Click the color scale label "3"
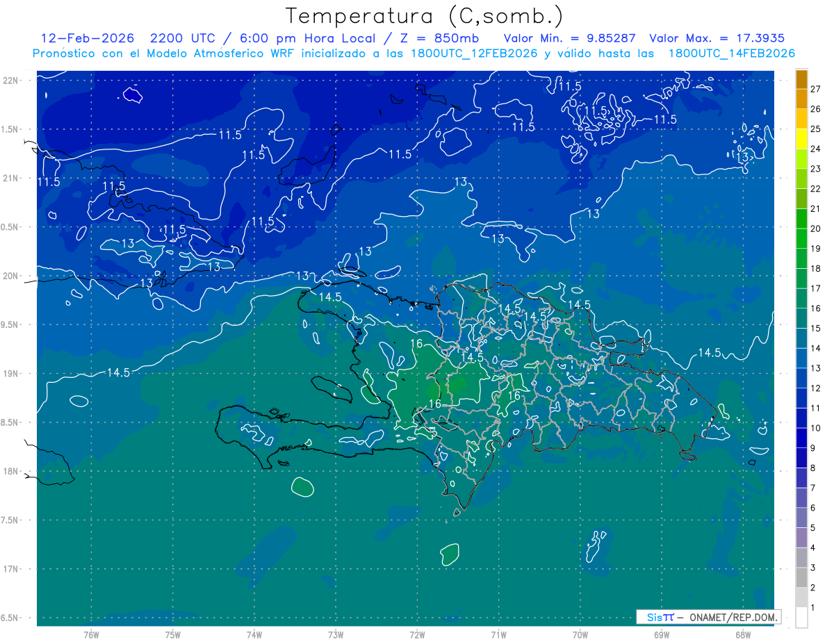The width and height of the screenshot is (834, 644). pyautogui.click(x=813, y=568)
